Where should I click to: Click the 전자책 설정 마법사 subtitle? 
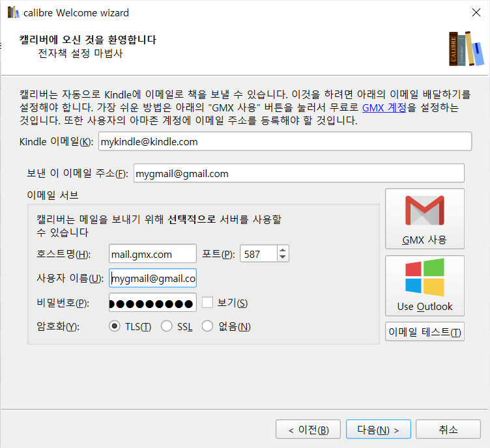pos(80,53)
